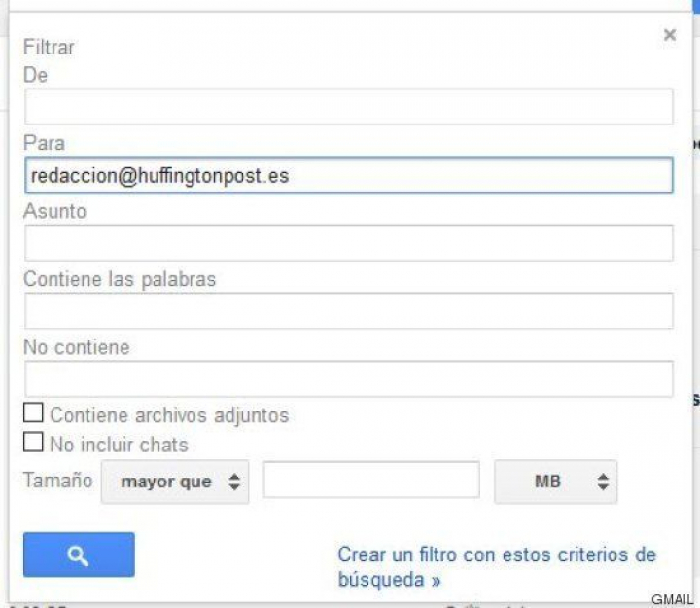
Task: Click the Tamaño label
Action: (57, 481)
